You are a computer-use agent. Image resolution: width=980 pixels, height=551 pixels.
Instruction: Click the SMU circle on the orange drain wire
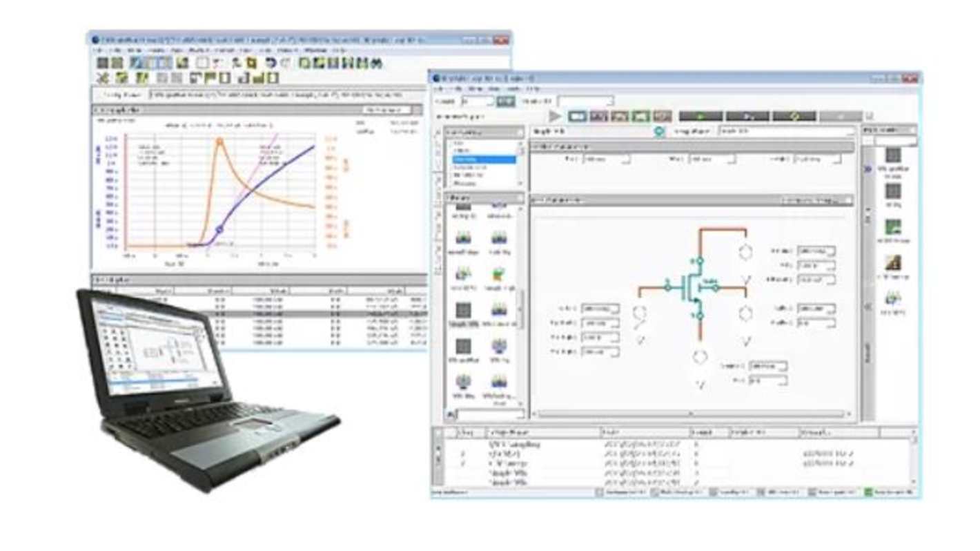point(745,252)
